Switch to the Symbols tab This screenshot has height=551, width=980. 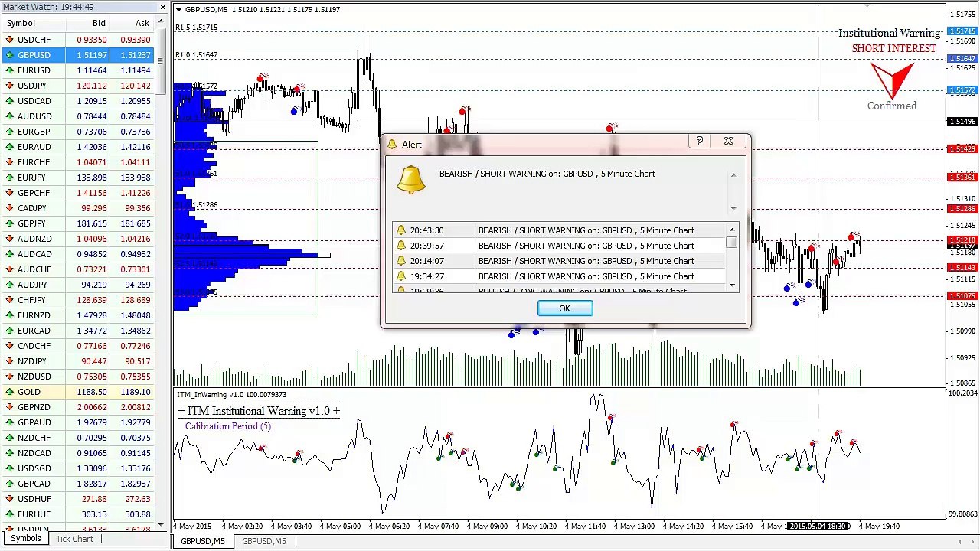click(26, 539)
